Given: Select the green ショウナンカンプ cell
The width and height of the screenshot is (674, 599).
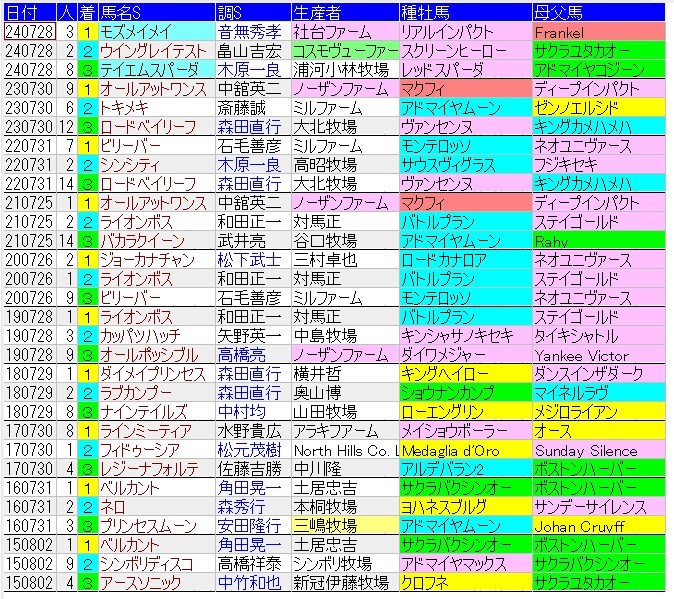Looking at the screenshot, I should coord(466,393).
